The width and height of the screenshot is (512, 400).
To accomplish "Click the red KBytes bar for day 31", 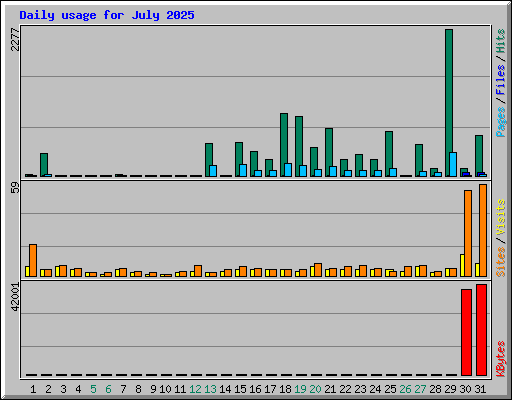I will click(481, 330).
